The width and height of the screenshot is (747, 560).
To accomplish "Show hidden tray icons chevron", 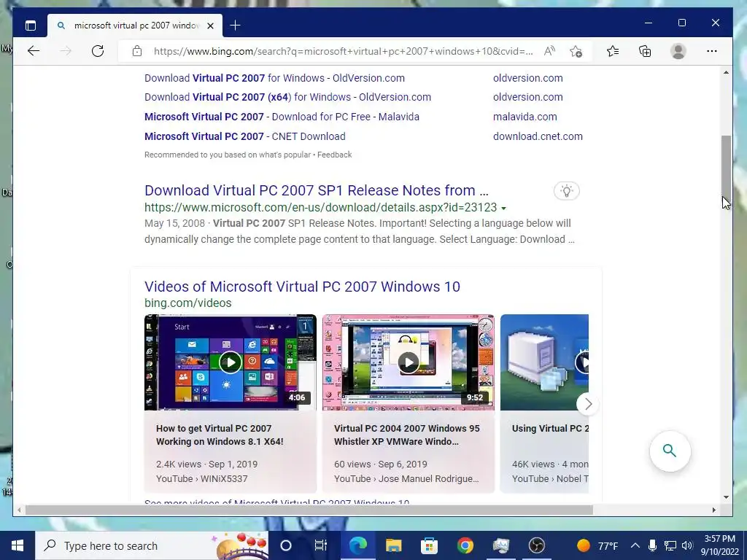I will point(635,545).
